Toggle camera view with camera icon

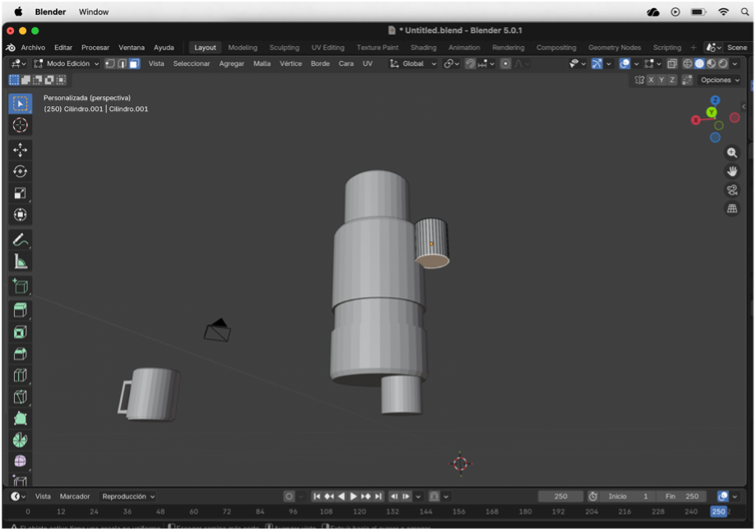(x=731, y=190)
